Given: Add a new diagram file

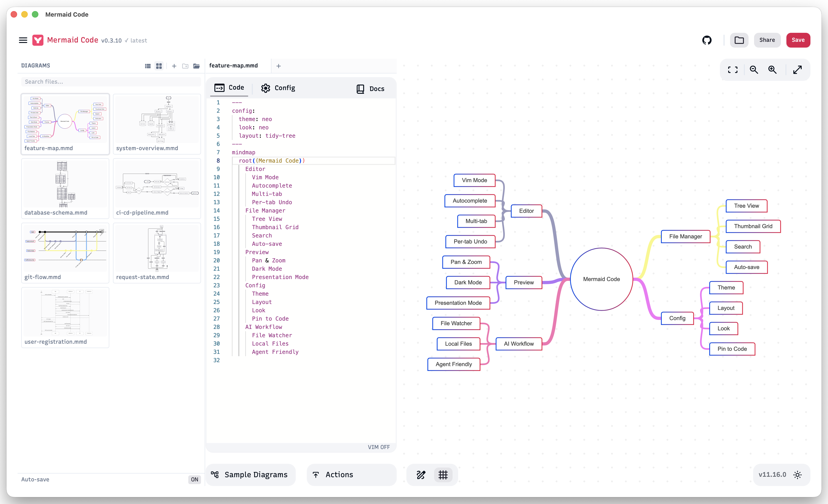Looking at the screenshot, I should 174,66.
